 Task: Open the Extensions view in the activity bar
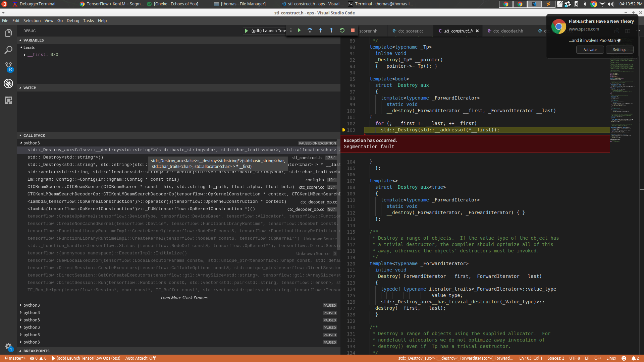click(x=8, y=100)
